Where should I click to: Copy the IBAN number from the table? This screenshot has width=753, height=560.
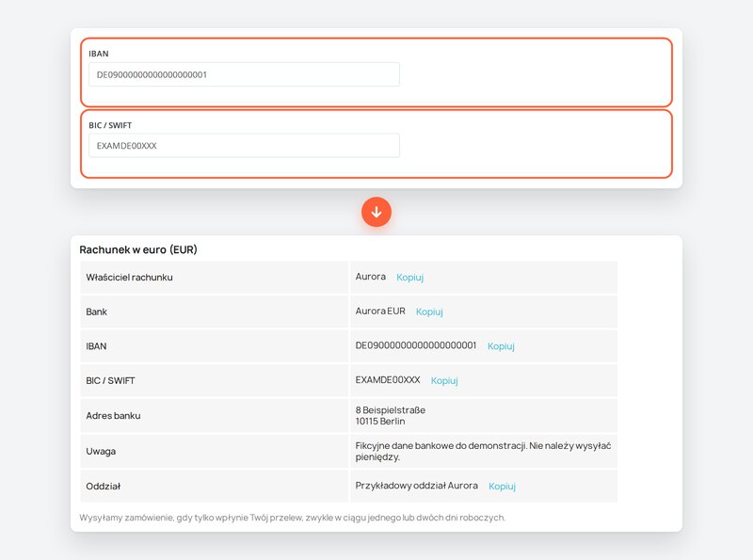pyautogui.click(x=501, y=346)
